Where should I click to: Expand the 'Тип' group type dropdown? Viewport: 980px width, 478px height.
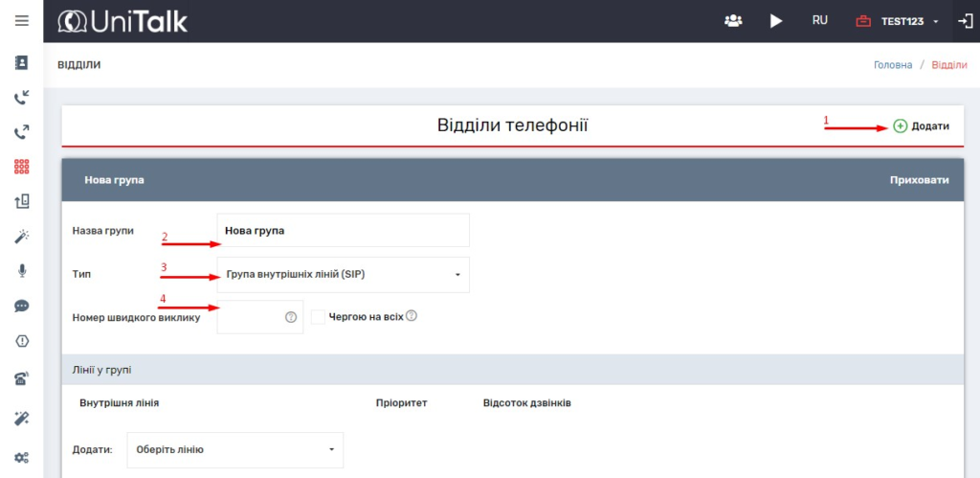[343, 275]
